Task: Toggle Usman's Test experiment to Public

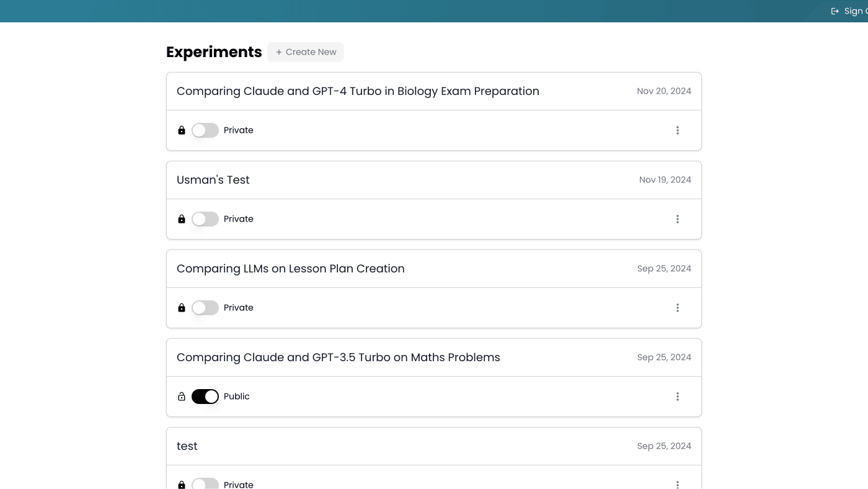Action: (x=205, y=219)
